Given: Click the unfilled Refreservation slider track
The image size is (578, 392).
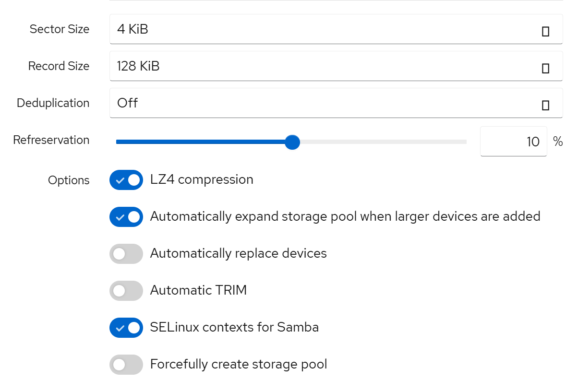Looking at the screenshot, I should (x=384, y=142).
